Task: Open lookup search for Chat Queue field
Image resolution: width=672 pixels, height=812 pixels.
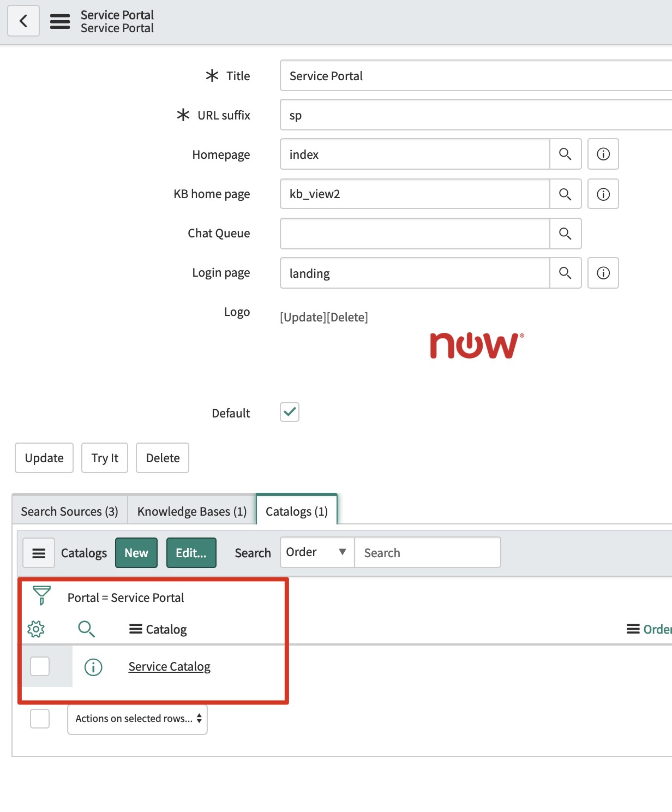Action: pyautogui.click(x=565, y=234)
